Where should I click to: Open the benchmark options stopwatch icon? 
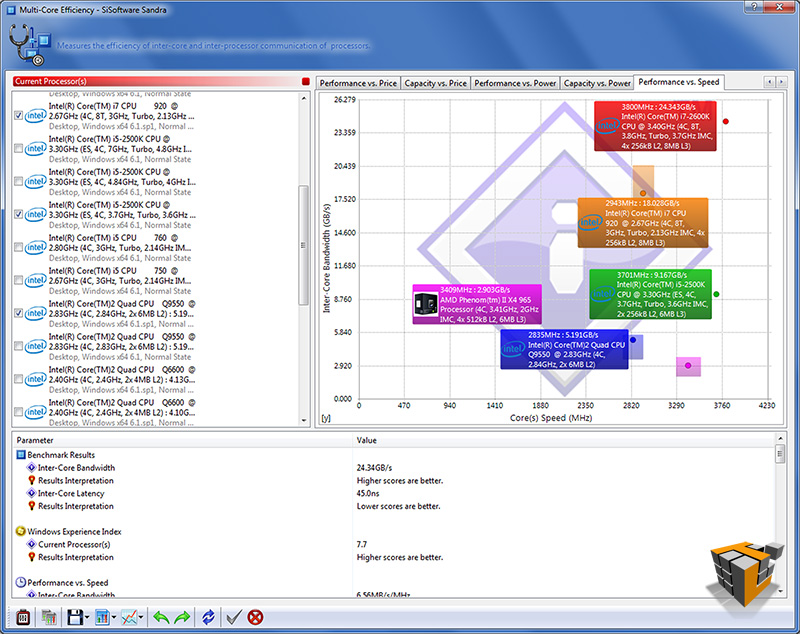pos(23,618)
